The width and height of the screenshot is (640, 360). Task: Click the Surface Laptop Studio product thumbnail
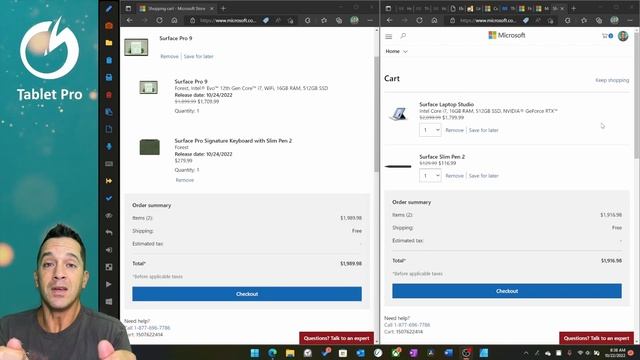pos(398,114)
